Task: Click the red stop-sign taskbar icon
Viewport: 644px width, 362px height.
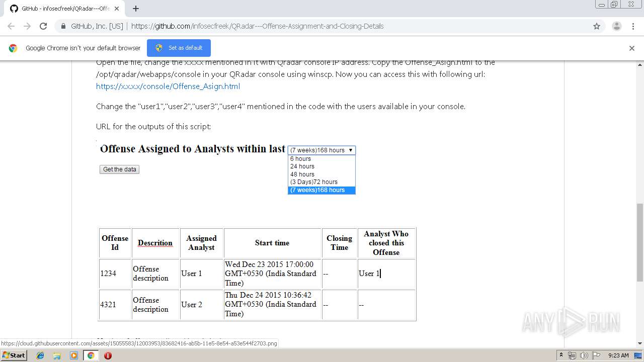Action: (x=108, y=355)
